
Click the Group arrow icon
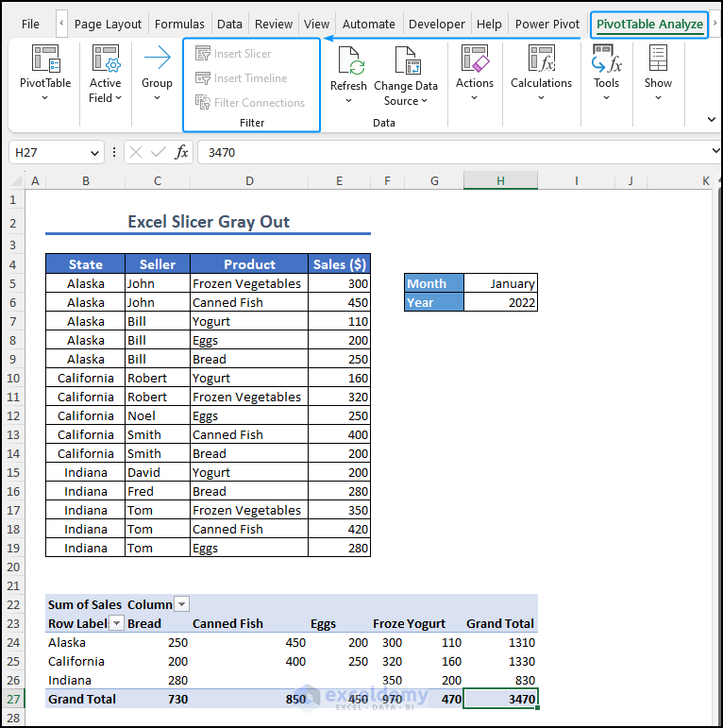click(157, 60)
